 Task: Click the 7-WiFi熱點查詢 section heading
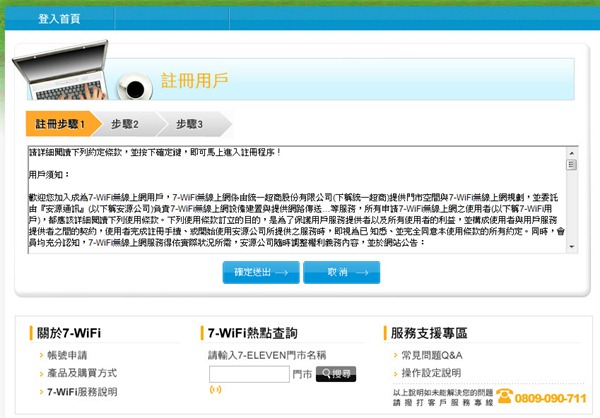pyautogui.click(x=253, y=333)
